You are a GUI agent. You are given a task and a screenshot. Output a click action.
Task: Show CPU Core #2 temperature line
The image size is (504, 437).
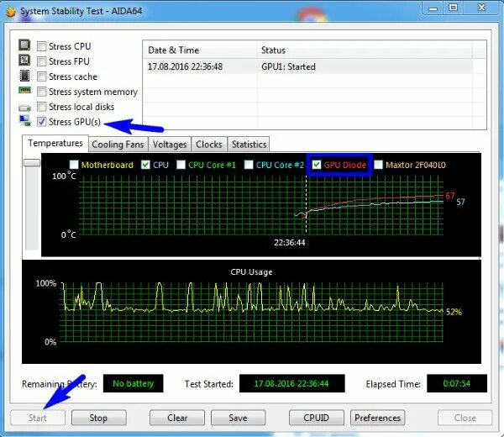(249, 165)
